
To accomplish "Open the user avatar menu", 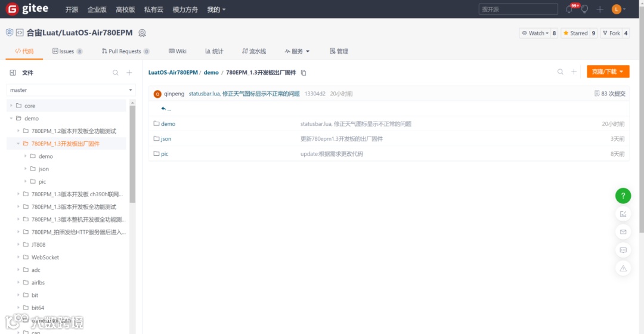I will (617, 9).
